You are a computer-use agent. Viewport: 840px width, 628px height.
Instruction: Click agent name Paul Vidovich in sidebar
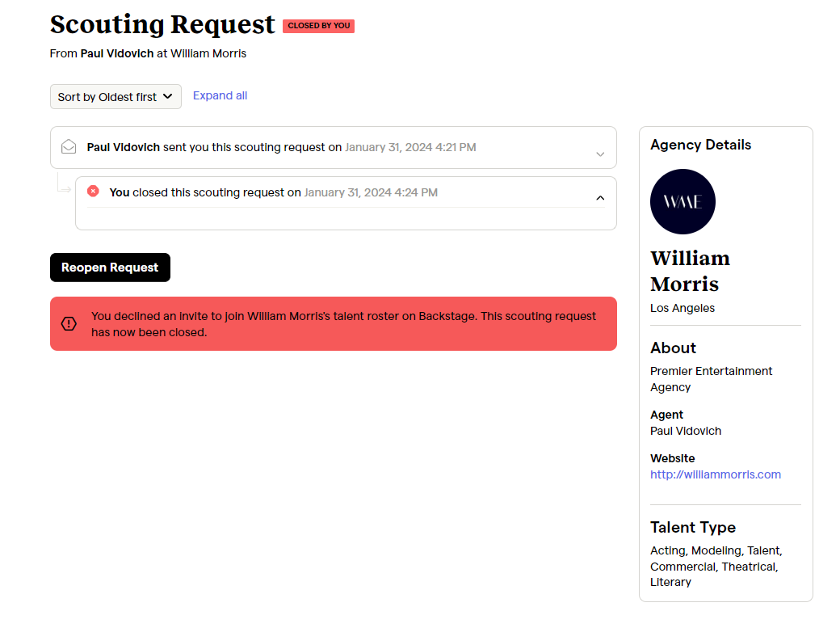click(x=686, y=431)
